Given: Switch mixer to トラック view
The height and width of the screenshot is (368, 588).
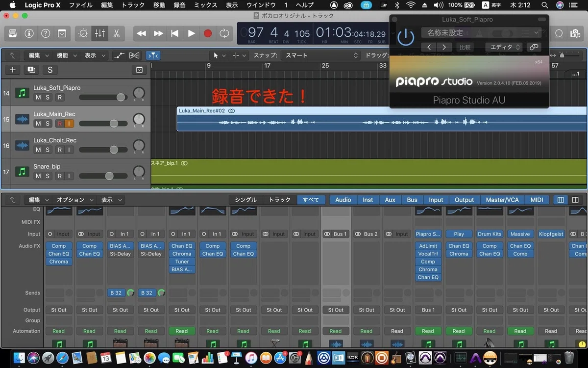Looking at the screenshot, I should pyautogui.click(x=279, y=200).
